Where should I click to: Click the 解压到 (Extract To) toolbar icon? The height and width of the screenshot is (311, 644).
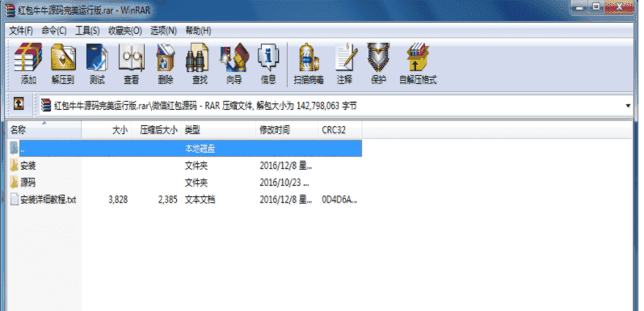63,57
